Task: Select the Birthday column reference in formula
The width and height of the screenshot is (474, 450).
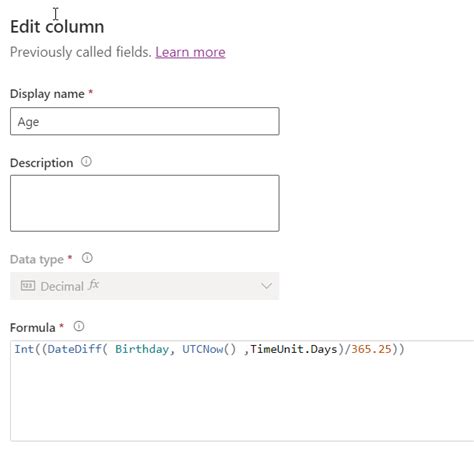Action: point(142,349)
